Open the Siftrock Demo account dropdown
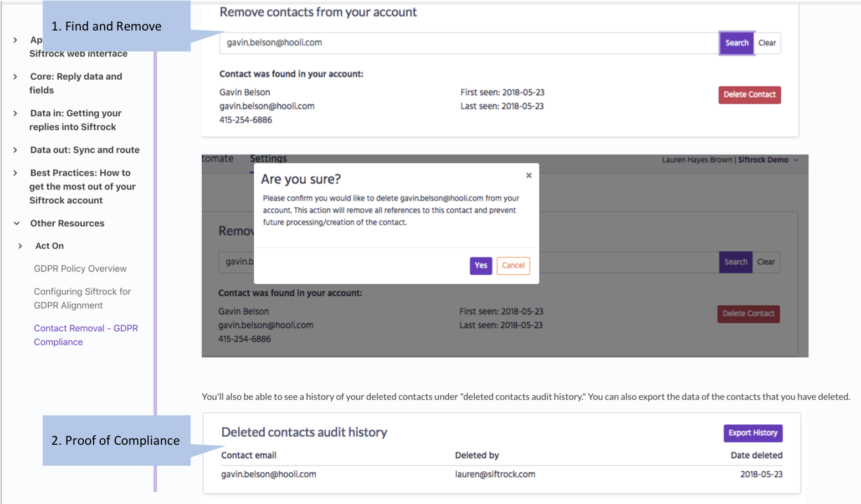Viewport: 861px width, 504px height. tap(768, 160)
